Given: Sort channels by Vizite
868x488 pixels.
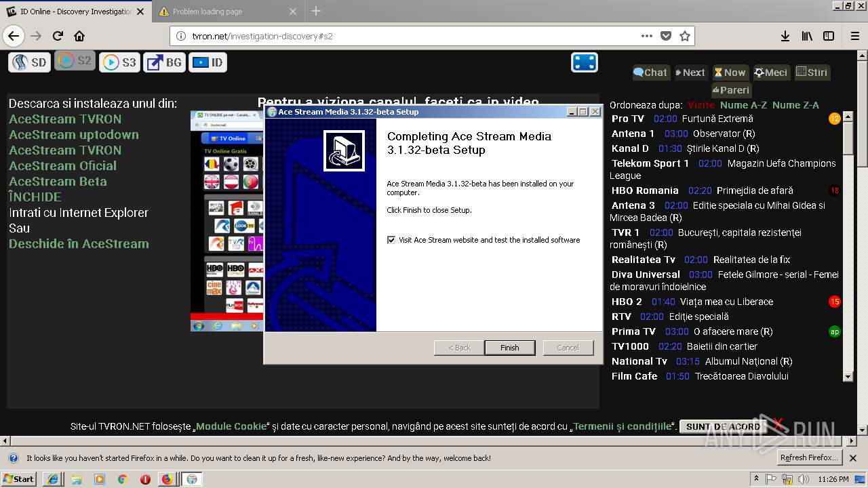Looking at the screenshot, I should click(x=701, y=105).
